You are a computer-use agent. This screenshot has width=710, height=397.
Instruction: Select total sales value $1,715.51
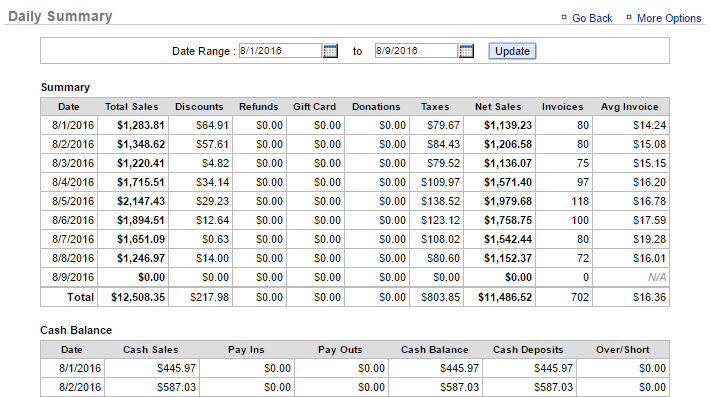(141, 182)
